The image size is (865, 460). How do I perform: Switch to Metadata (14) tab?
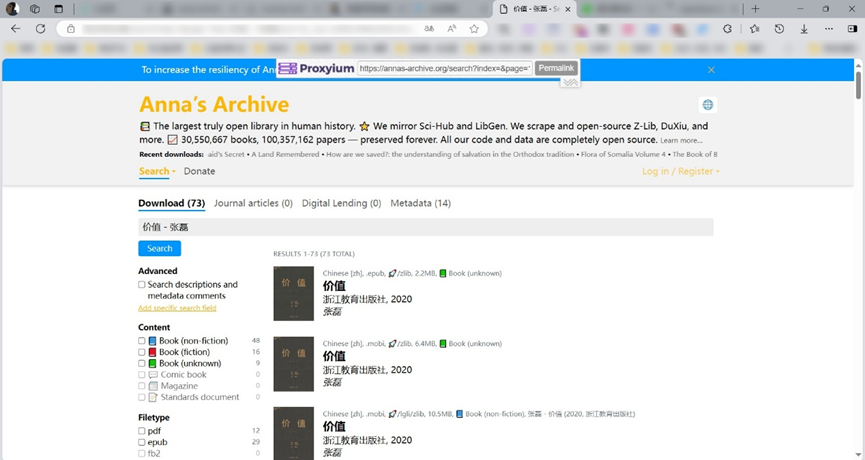coord(420,203)
